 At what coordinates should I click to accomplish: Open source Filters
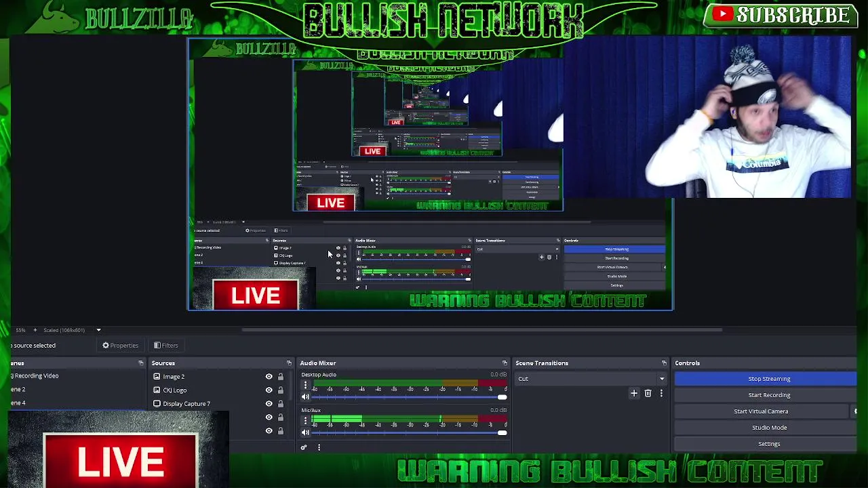click(x=165, y=346)
